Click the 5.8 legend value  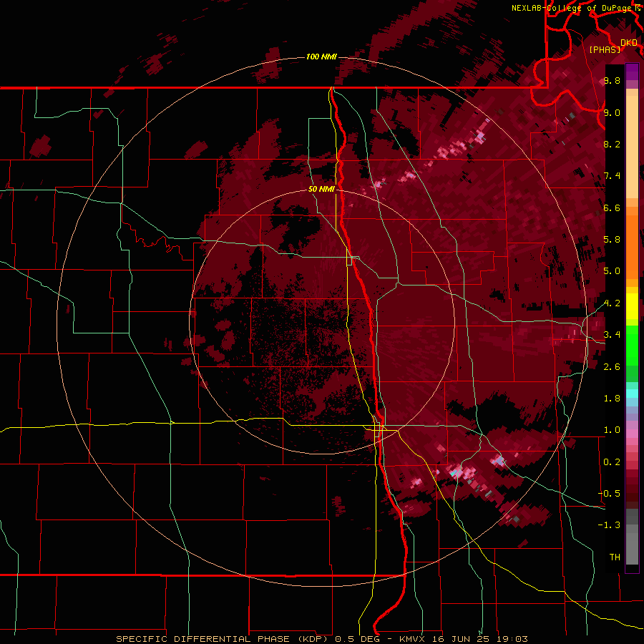(612, 240)
